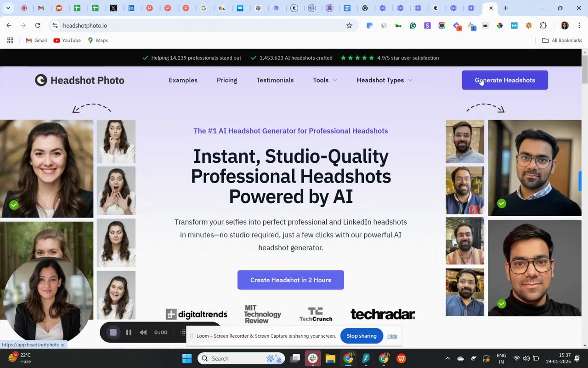
Task: Open the Chrome three-dot menu
Action: 579,25
